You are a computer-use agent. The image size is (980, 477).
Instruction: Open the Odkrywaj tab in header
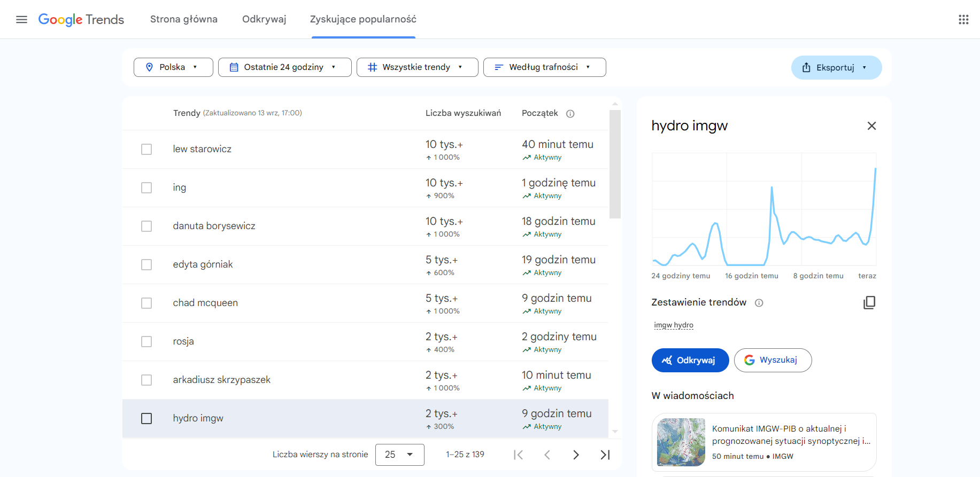click(x=264, y=19)
